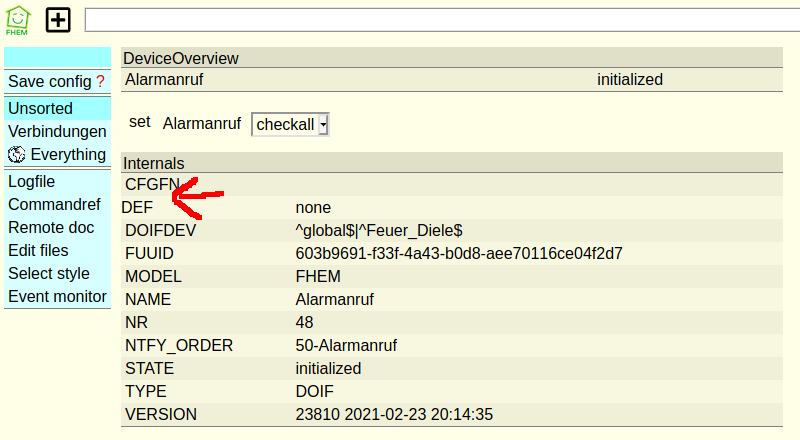Click the DEF internals label
Screen dimensions: 800x440
tap(137, 208)
